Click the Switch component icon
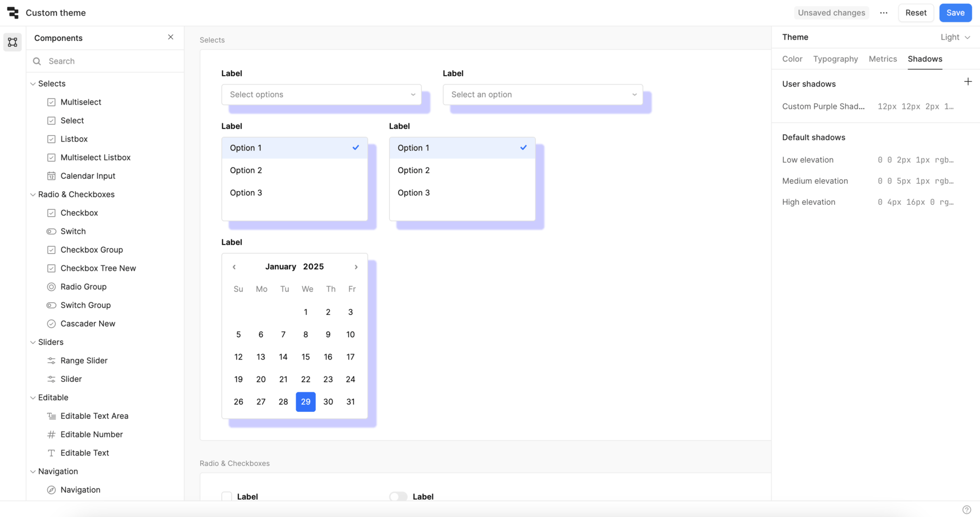Screen dimensions: 980x517 pyautogui.click(x=51, y=232)
